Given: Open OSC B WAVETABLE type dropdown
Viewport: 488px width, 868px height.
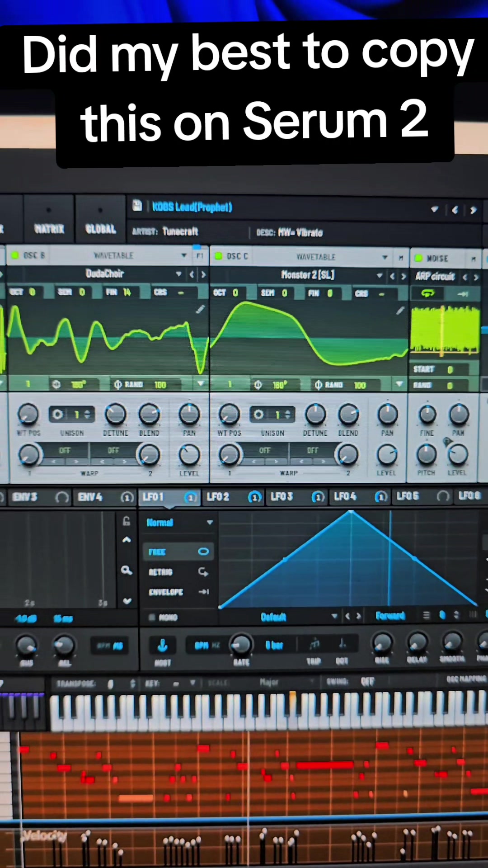Looking at the screenshot, I should (x=184, y=255).
